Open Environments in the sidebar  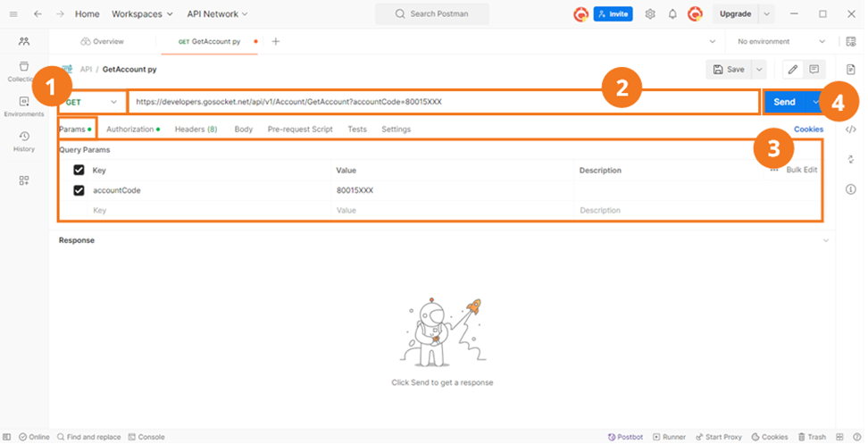click(24, 106)
